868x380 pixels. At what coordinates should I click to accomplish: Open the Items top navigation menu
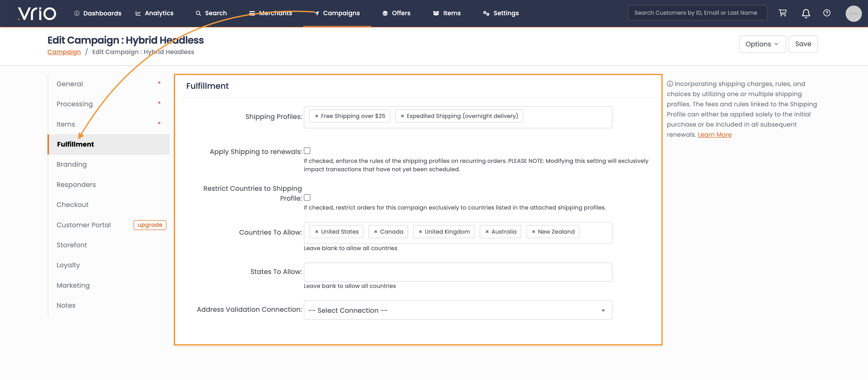(447, 13)
